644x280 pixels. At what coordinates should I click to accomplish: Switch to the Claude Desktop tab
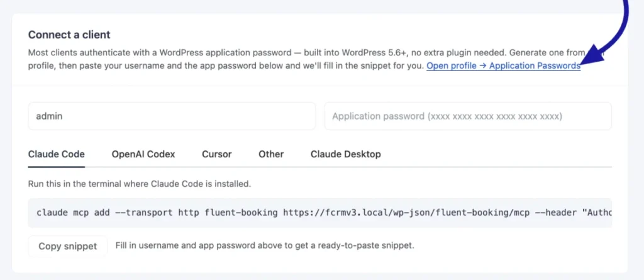[x=345, y=154]
